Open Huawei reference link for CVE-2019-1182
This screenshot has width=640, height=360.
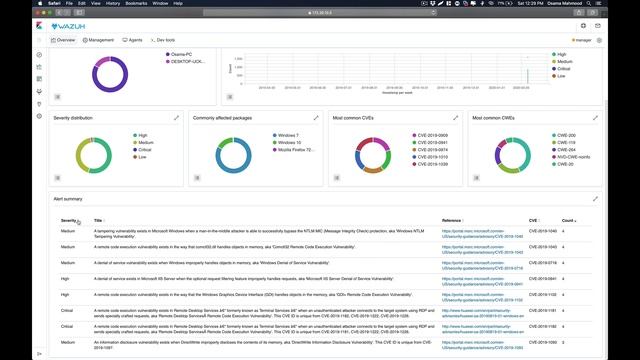pyautogui.click(x=482, y=329)
